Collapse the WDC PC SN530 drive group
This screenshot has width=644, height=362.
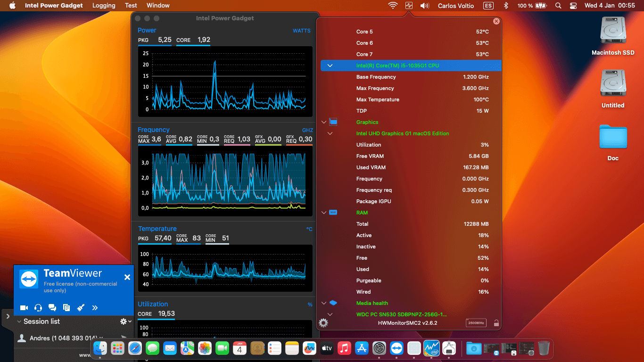tap(330, 314)
